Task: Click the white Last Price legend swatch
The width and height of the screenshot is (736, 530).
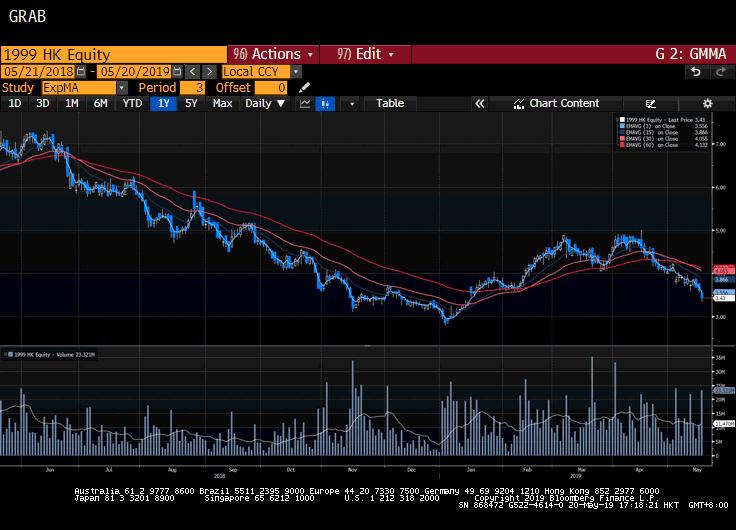Action: click(622, 120)
